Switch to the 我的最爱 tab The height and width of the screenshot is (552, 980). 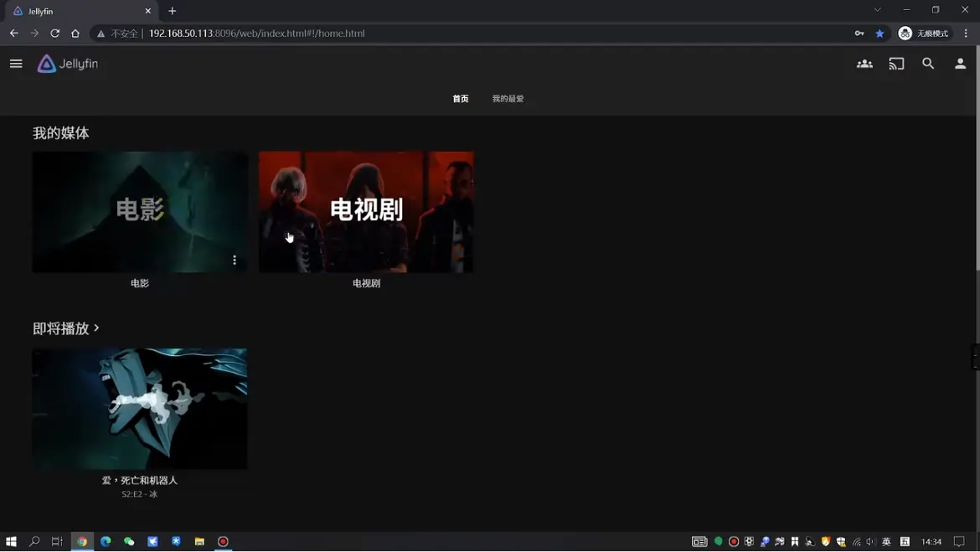(x=508, y=99)
